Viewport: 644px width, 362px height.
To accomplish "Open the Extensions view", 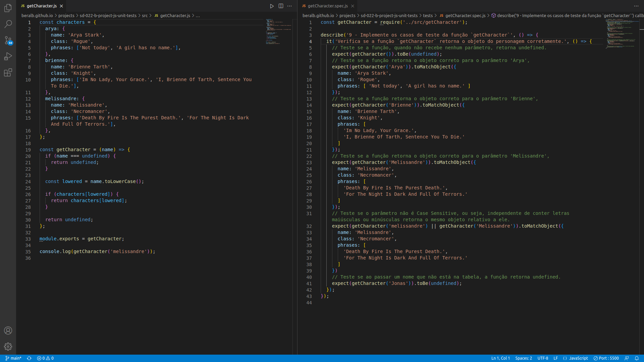I will coord(8,72).
